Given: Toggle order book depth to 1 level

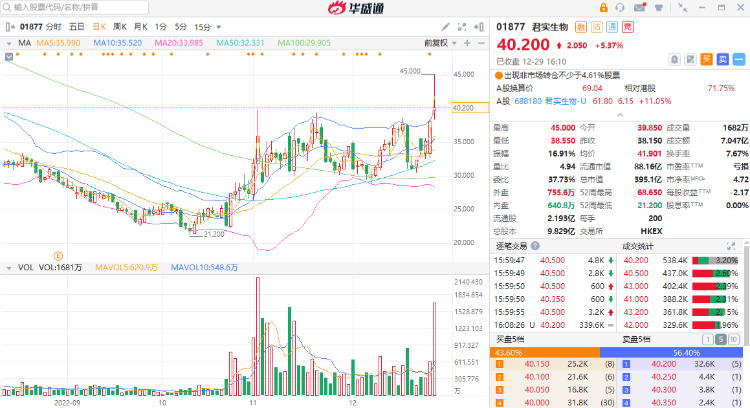Looking at the screenshot, I should tap(708, 340).
